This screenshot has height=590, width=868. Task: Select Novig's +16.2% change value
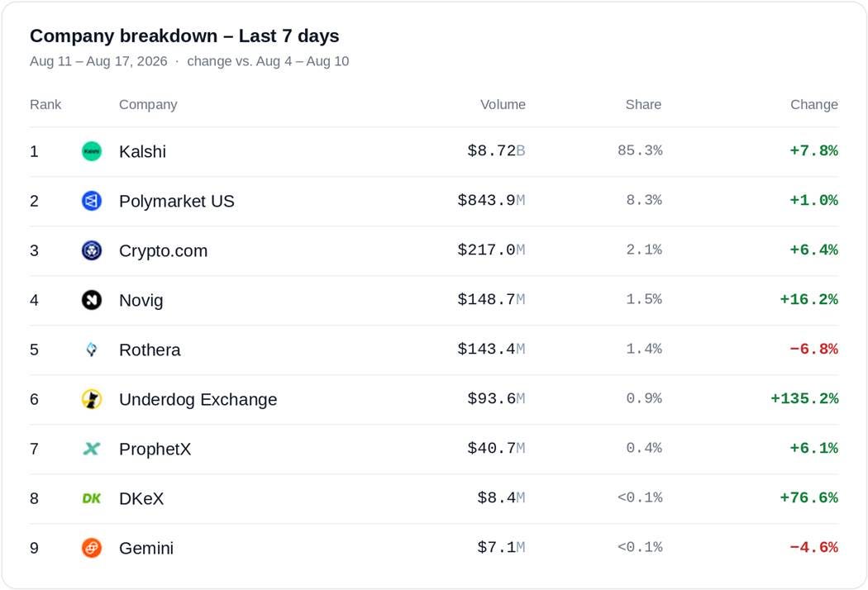coord(808,299)
